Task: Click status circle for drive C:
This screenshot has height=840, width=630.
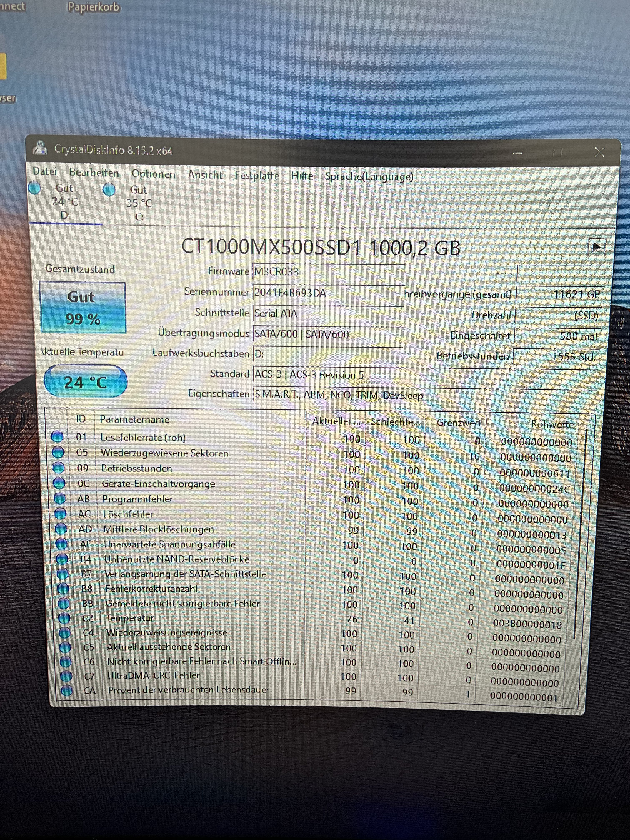Action: (x=109, y=190)
